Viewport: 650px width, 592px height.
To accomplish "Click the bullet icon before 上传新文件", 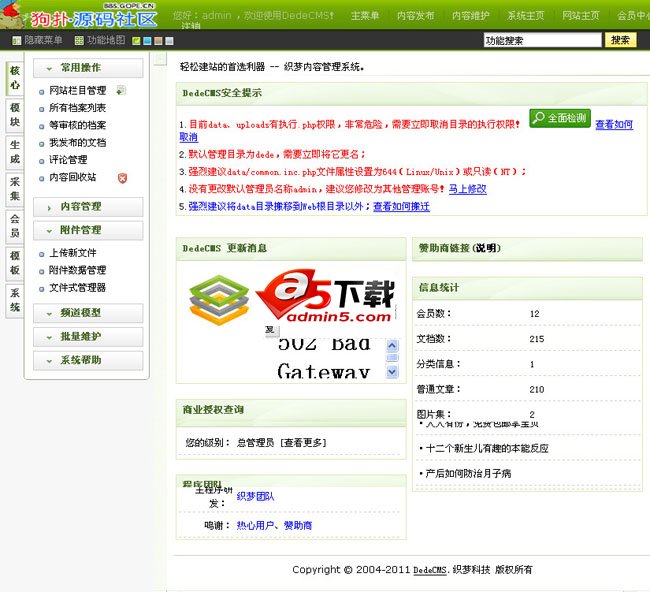I will pos(41,255).
